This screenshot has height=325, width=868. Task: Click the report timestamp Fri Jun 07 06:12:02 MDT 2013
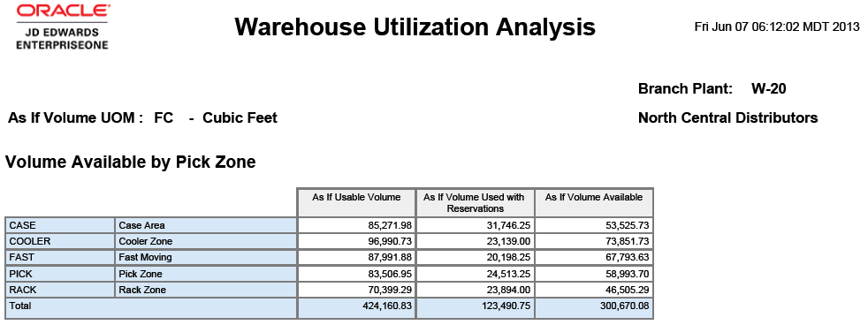pos(777,26)
